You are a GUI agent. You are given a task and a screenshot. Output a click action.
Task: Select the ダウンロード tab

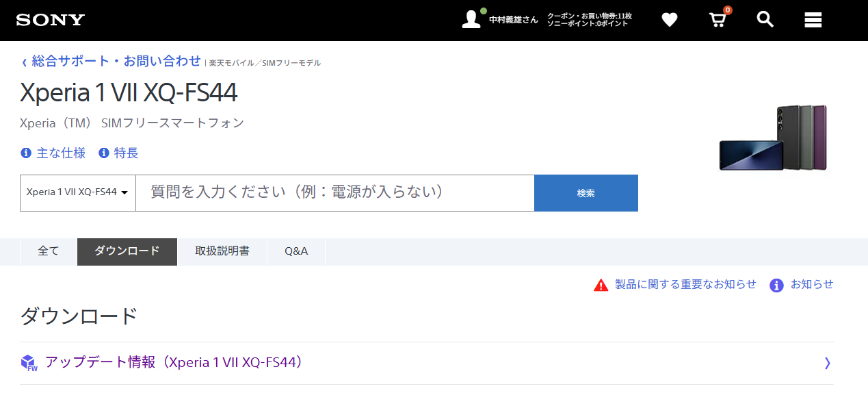point(127,251)
